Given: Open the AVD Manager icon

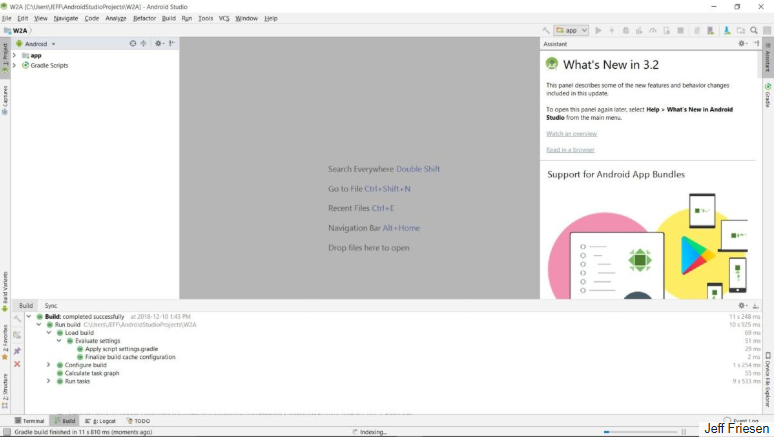Looking at the screenshot, I should [711, 30].
